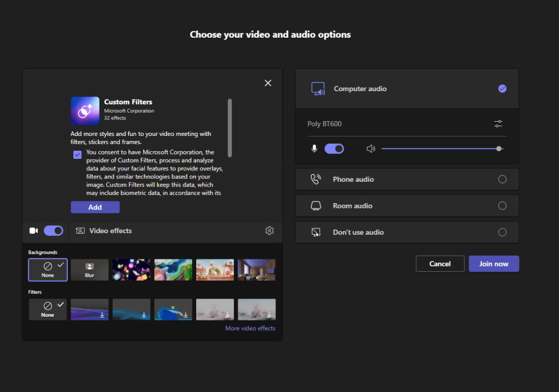Mute the microphone using its toggle
Image resolution: width=559 pixels, height=392 pixels.
coord(334,148)
